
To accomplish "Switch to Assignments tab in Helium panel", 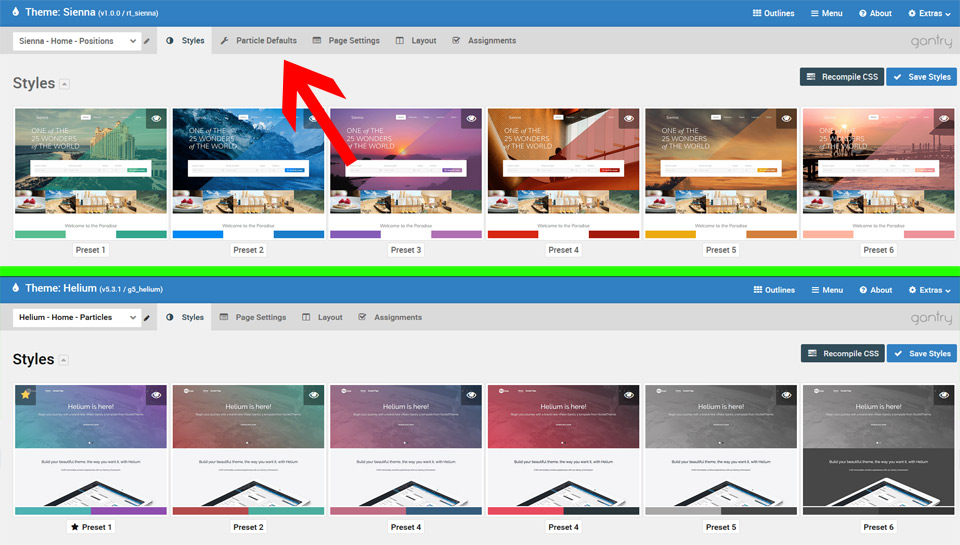I will [x=390, y=317].
